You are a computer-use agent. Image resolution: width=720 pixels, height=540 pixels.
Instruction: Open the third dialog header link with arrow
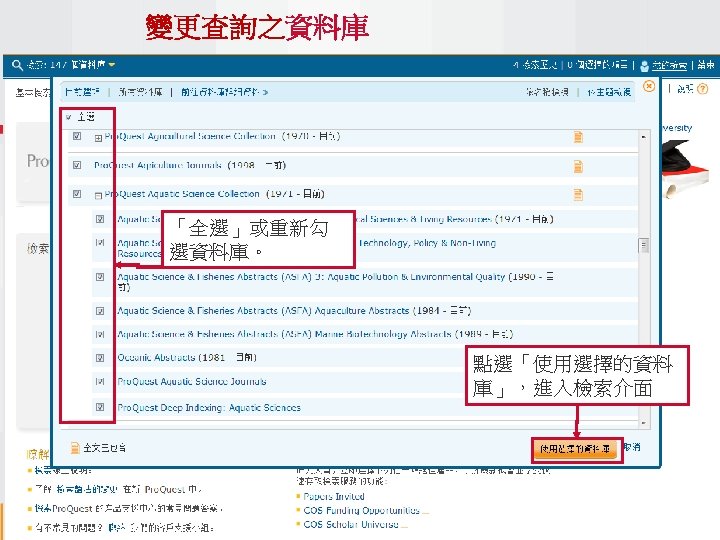[x=225, y=92]
